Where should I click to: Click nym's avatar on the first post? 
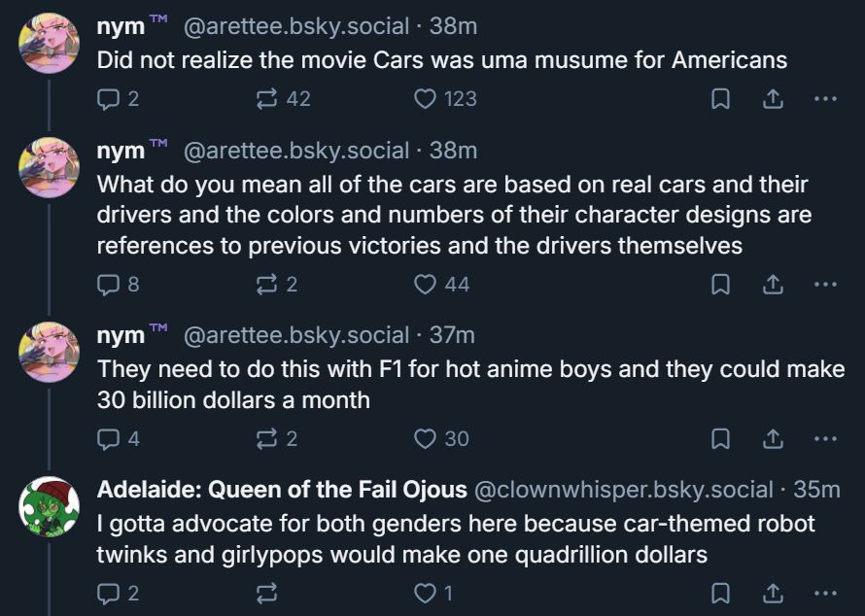click(49, 44)
